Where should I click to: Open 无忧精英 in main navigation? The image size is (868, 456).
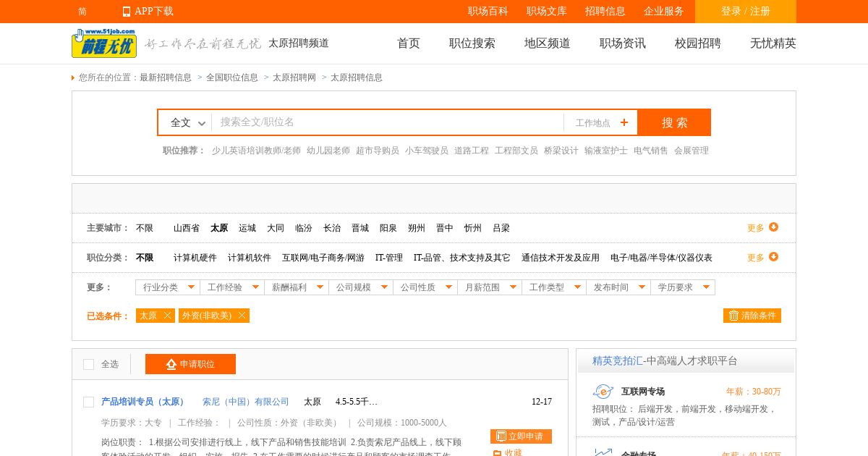(x=773, y=43)
